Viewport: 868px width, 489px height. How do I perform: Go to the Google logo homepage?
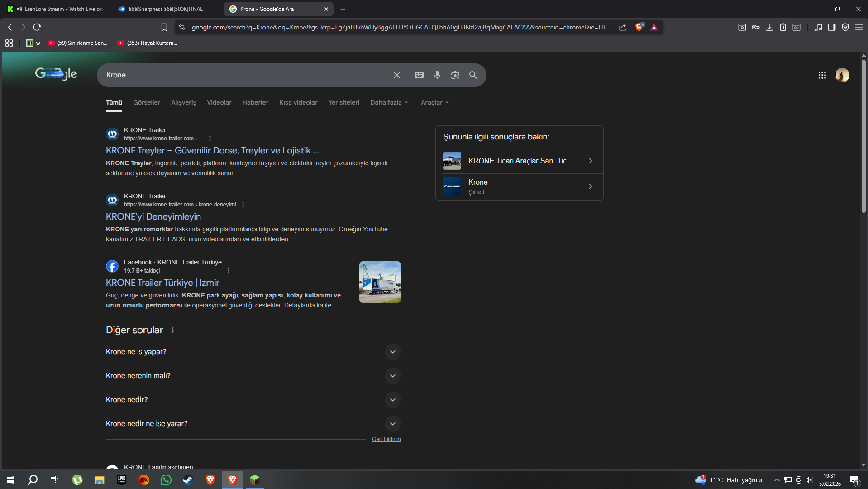[x=56, y=74]
